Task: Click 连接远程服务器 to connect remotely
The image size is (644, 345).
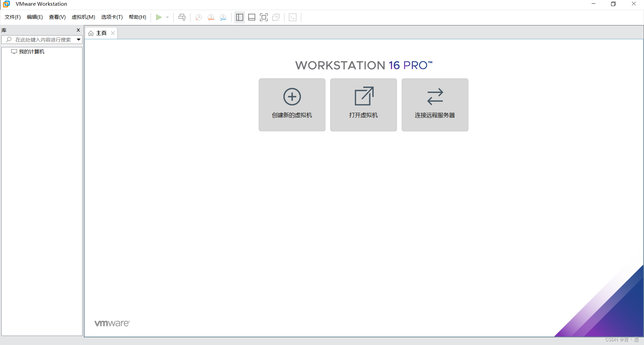Action: pos(435,105)
